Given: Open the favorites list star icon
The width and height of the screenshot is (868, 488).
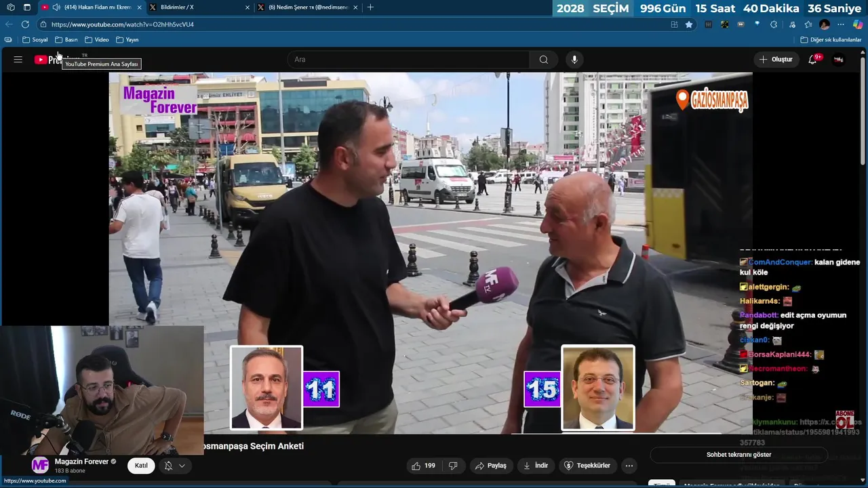Looking at the screenshot, I should pyautogui.click(x=808, y=24).
